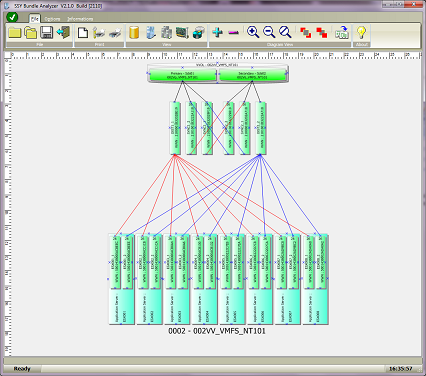Click the yellow open folder icon
The height and width of the screenshot is (376, 426).
pyautogui.click(x=15, y=33)
